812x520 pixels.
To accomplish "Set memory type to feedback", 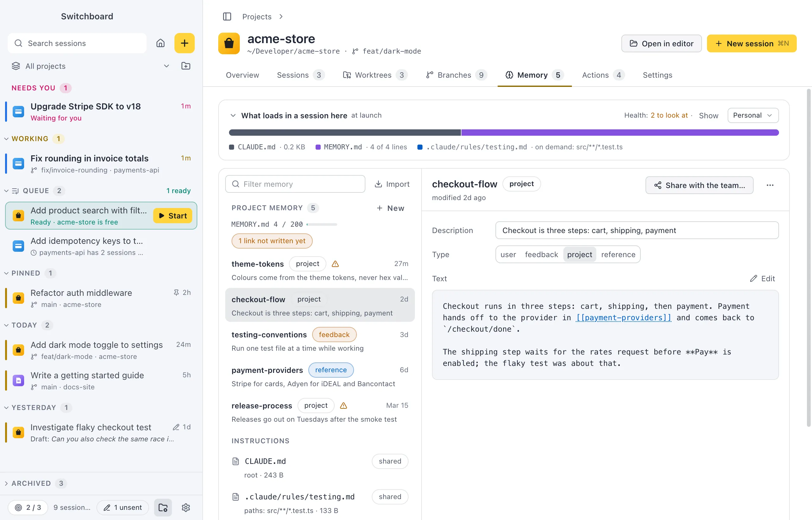I will click(x=541, y=255).
